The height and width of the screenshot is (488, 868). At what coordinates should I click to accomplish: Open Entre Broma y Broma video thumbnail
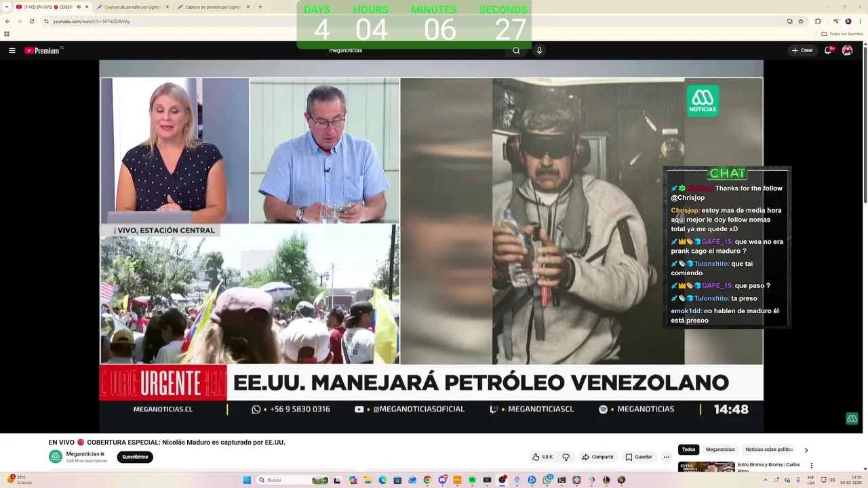pyautogui.click(x=706, y=466)
